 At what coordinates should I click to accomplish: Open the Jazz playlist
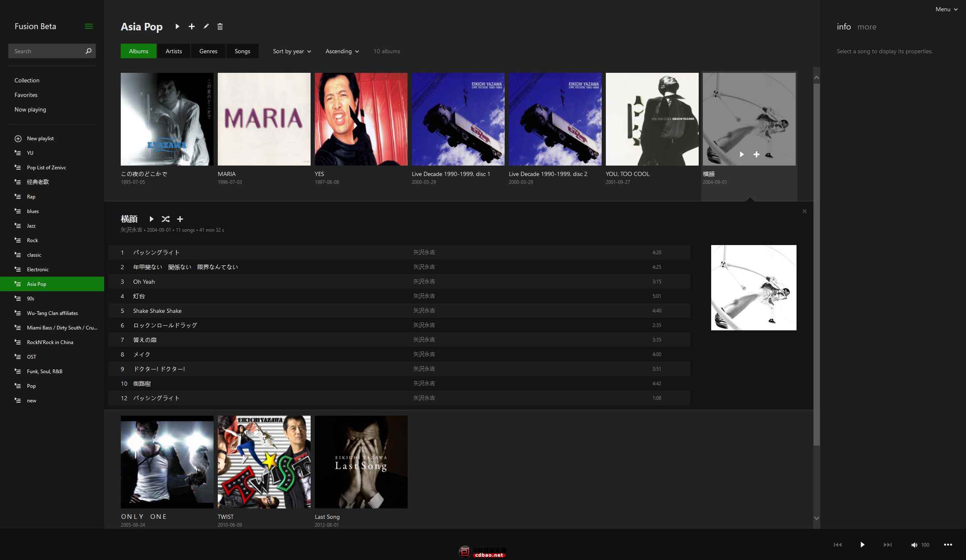[x=52, y=226]
